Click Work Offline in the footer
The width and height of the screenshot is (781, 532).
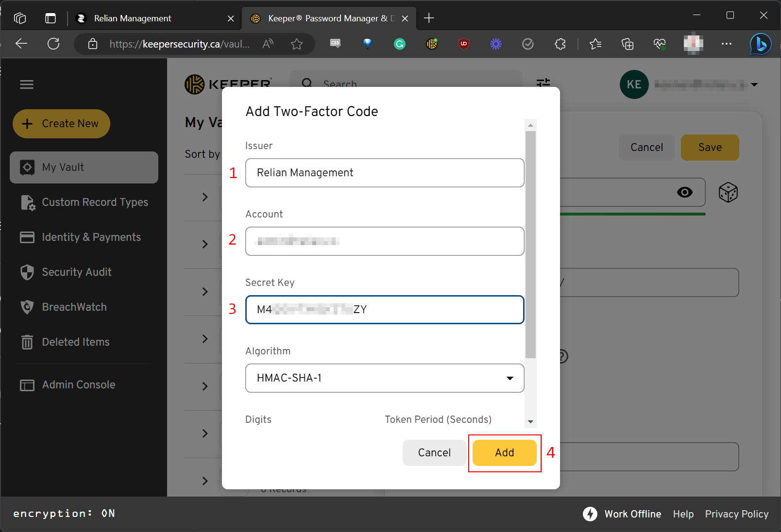coord(622,514)
